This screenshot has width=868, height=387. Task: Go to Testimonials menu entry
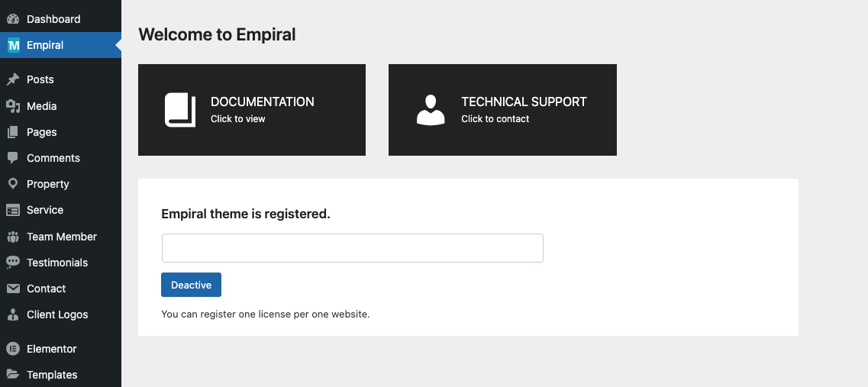tap(61, 263)
